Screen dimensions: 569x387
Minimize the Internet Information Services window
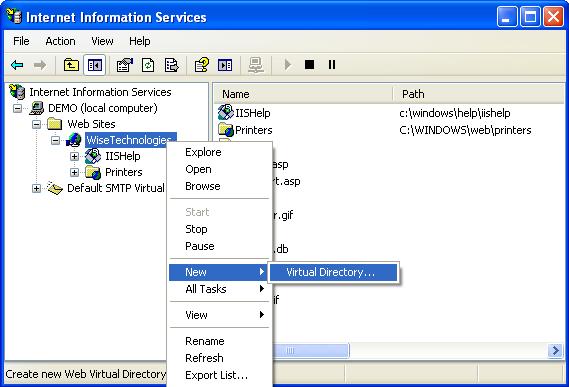pos(507,17)
